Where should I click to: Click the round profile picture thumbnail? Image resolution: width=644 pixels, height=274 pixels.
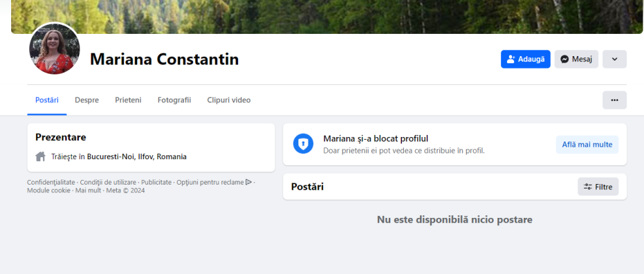55,50
